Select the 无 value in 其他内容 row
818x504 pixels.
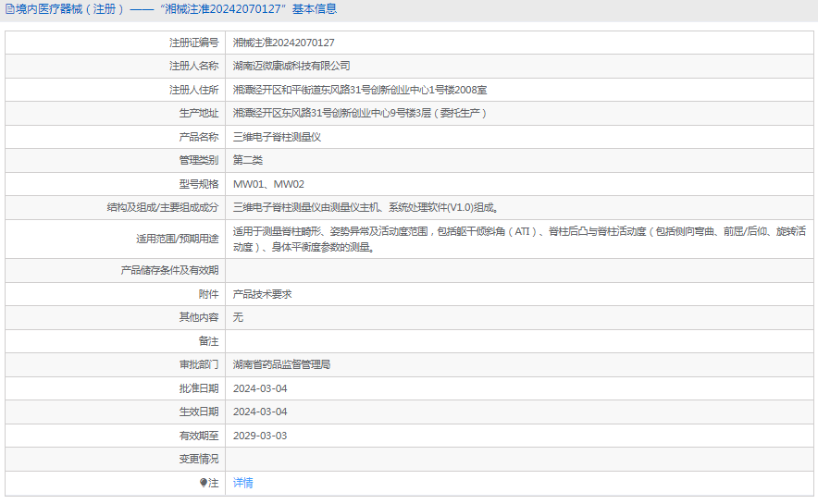pyautogui.click(x=238, y=317)
